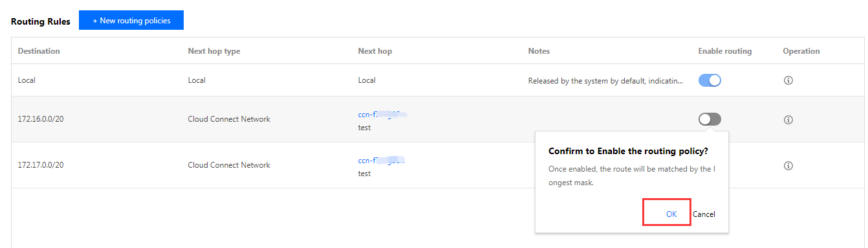Click the truncated note for Local route
The image size is (868, 248).
point(605,81)
